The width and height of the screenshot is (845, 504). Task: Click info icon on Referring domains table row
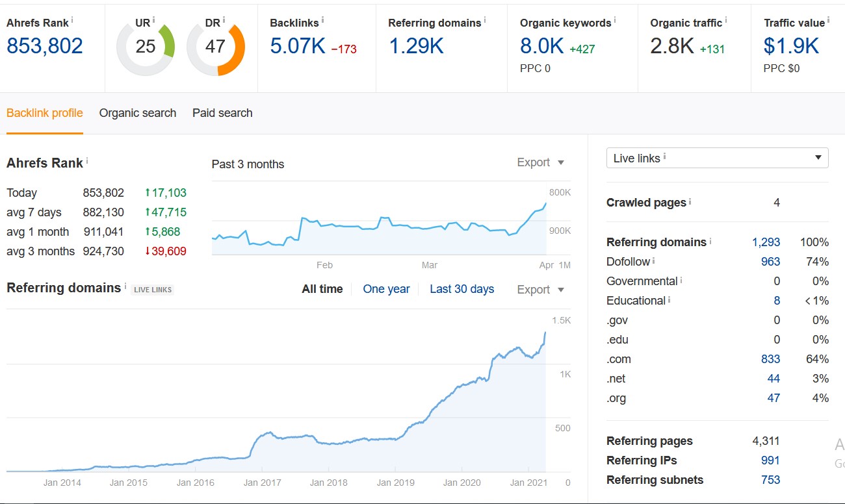click(x=710, y=241)
